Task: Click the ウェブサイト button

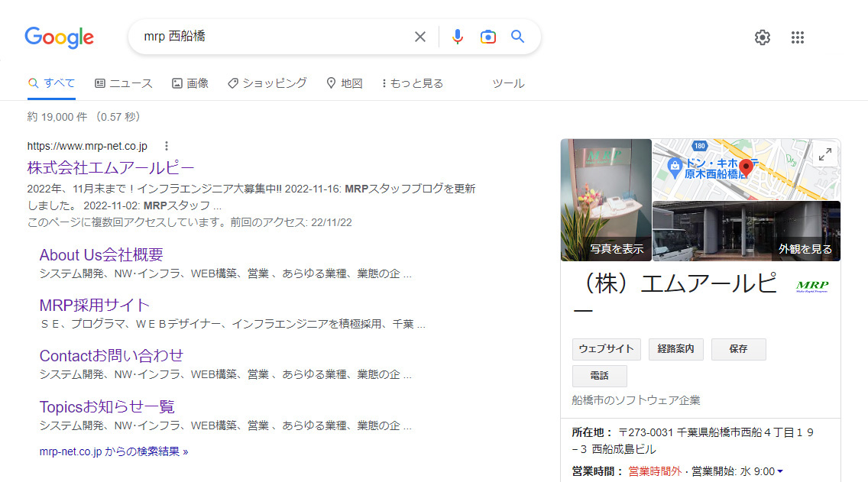Action: pyautogui.click(x=606, y=349)
